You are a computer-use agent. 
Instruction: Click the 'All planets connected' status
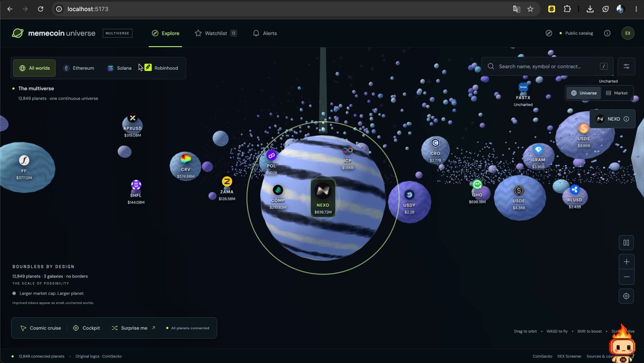[x=188, y=328]
